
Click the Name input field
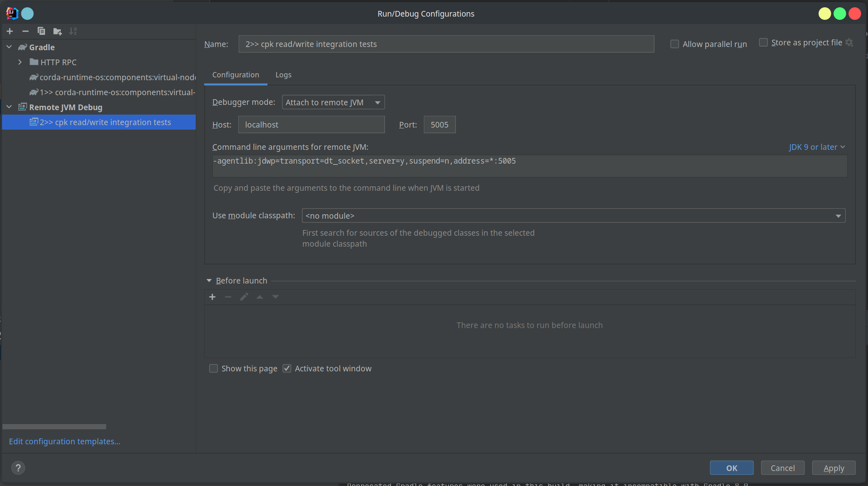446,44
